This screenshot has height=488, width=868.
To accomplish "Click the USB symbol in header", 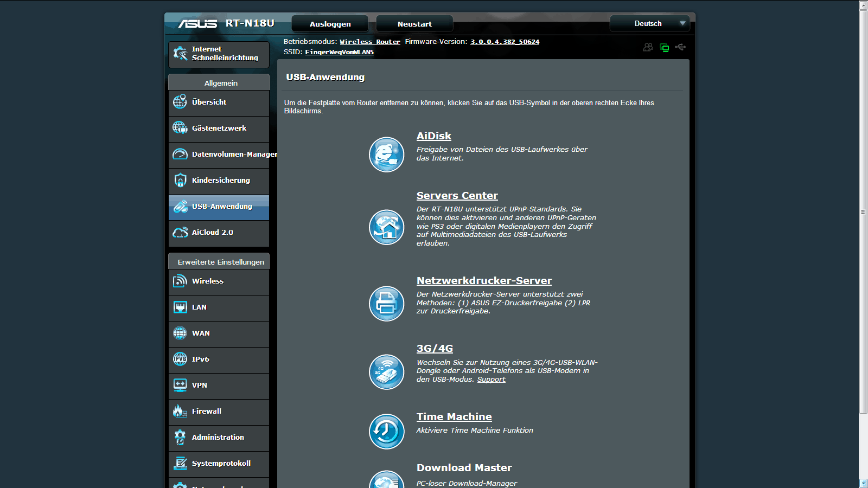I will click(680, 47).
